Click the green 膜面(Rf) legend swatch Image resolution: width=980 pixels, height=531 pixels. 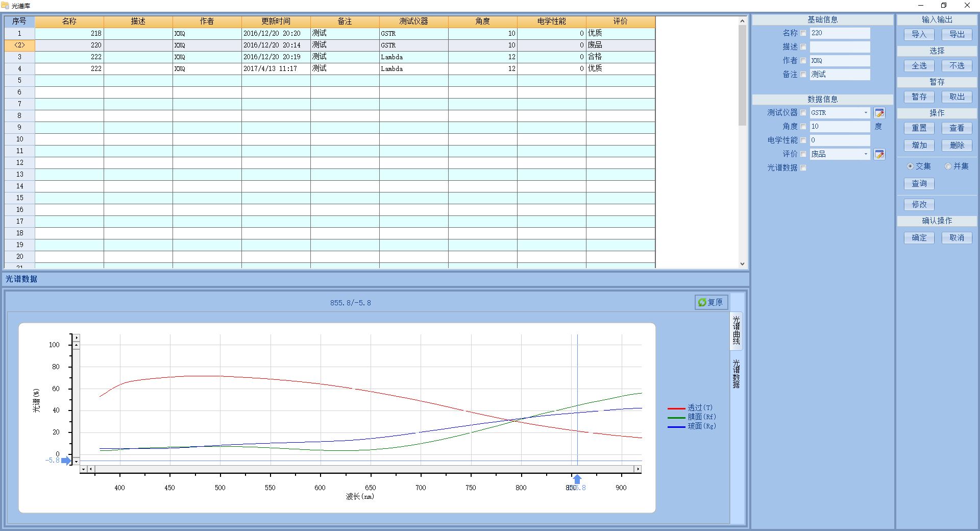676,418
